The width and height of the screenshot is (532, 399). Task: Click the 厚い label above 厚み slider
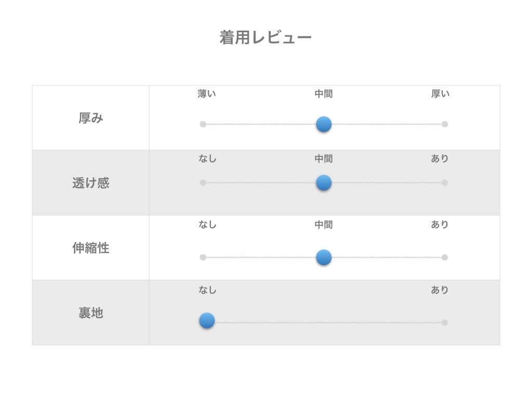coord(441,94)
